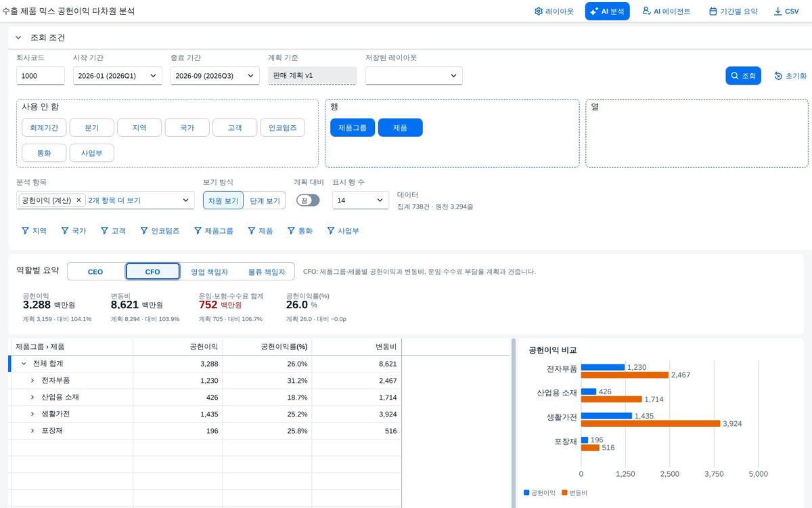Image resolution: width=812 pixels, height=508 pixels.
Task: Open the 분석 항목 multi-select dropdown
Action: (186, 200)
